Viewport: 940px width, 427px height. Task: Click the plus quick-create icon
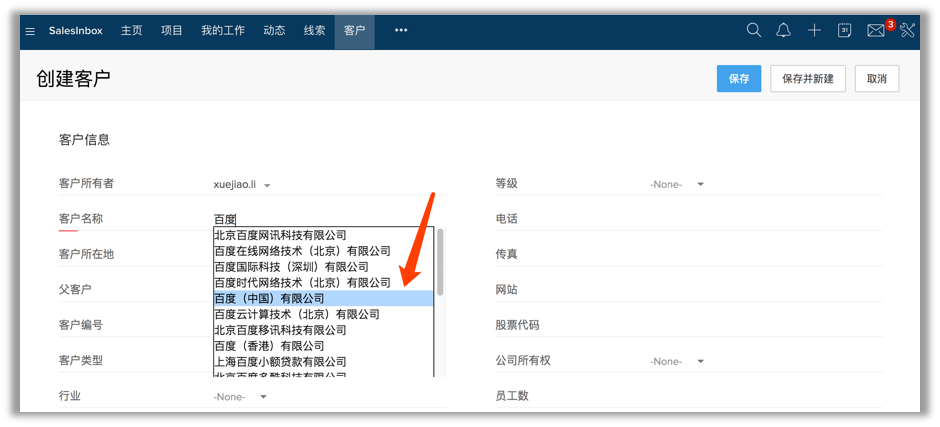(814, 31)
